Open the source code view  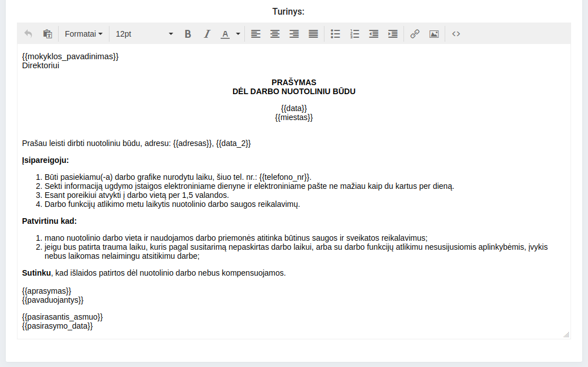(456, 34)
